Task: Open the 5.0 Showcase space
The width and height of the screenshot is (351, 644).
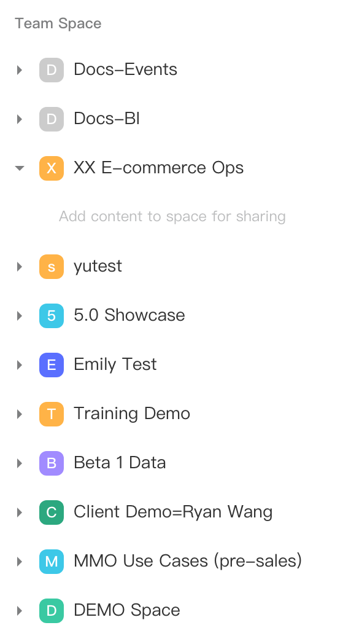Action: (x=129, y=315)
